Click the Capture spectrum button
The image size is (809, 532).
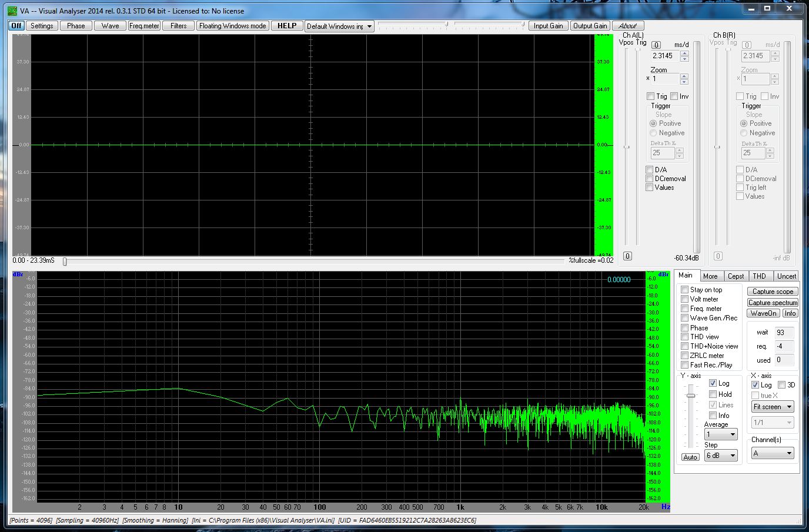coord(773,303)
